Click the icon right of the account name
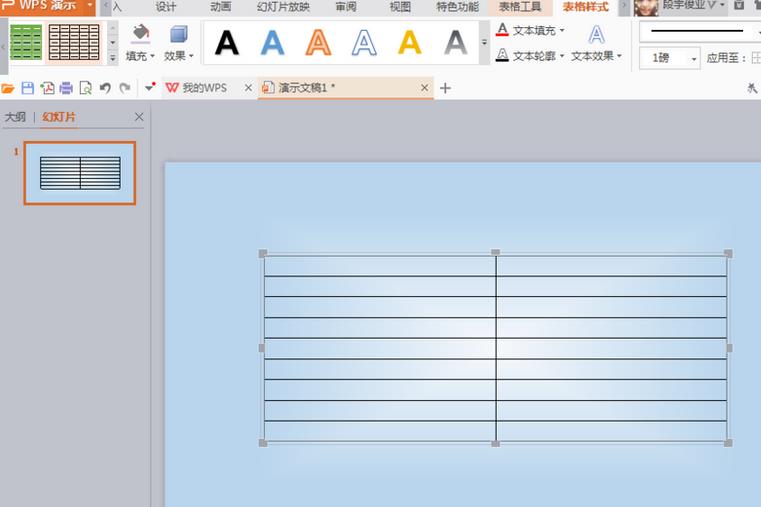This screenshot has width=761, height=507. 739,5
